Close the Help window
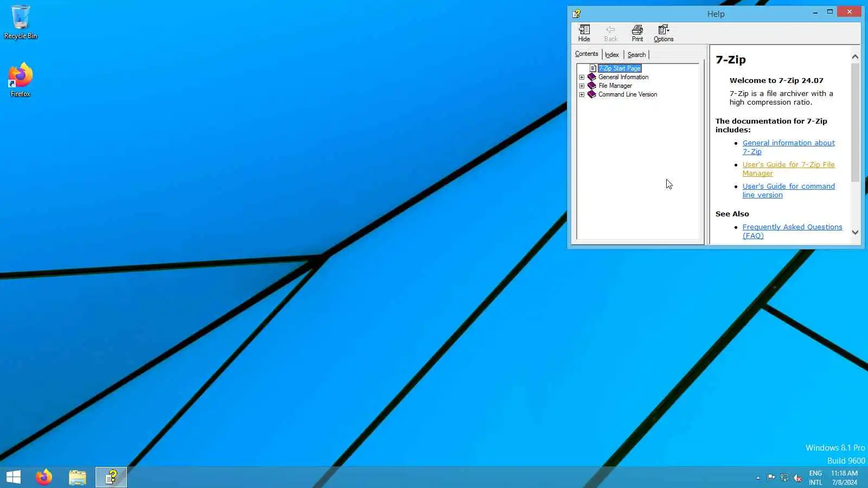The image size is (868, 488). (849, 12)
